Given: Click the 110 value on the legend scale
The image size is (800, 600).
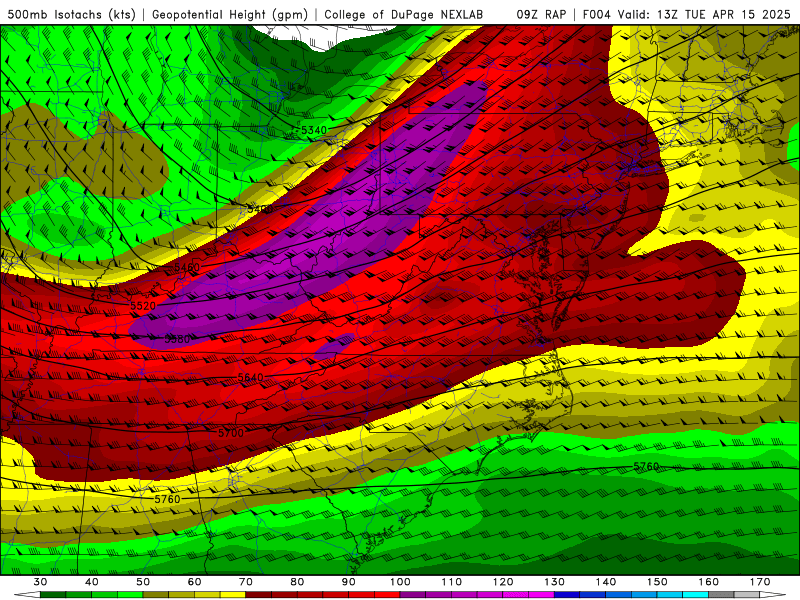Looking at the screenshot, I should tap(452, 582).
